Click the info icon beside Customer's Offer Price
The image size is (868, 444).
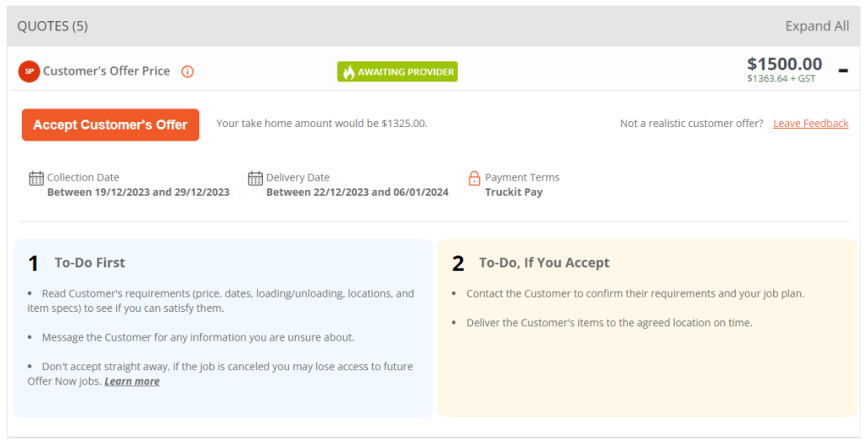point(188,71)
